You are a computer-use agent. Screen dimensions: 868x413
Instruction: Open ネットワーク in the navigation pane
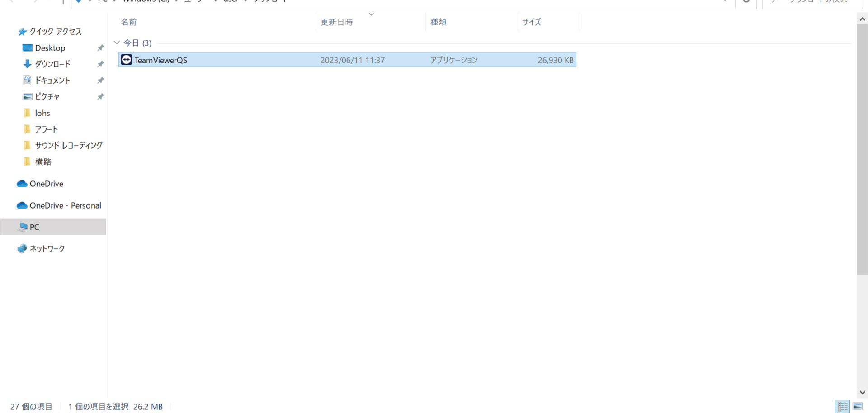pos(47,249)
